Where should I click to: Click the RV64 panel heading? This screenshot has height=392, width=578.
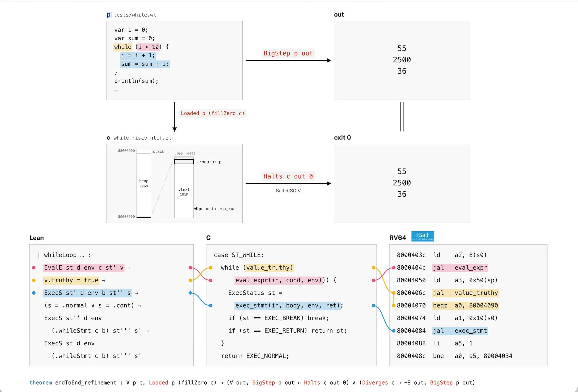[x=398, y=238]
